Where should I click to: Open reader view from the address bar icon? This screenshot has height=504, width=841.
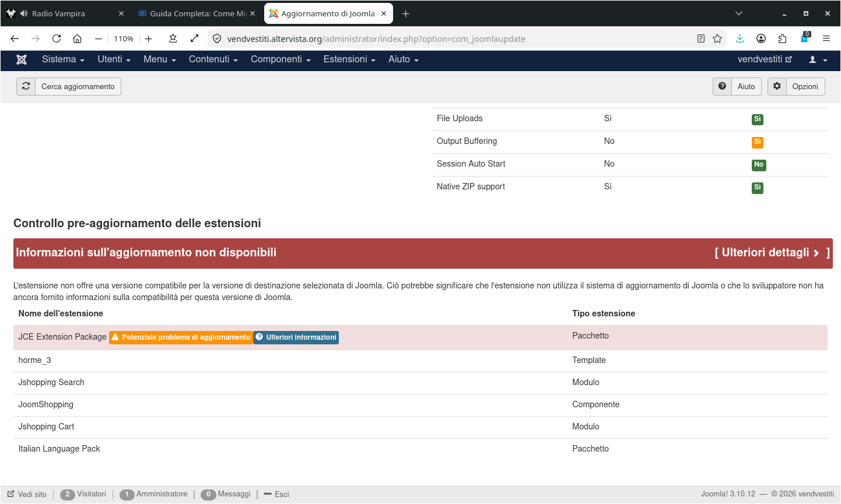click(700, 38)
